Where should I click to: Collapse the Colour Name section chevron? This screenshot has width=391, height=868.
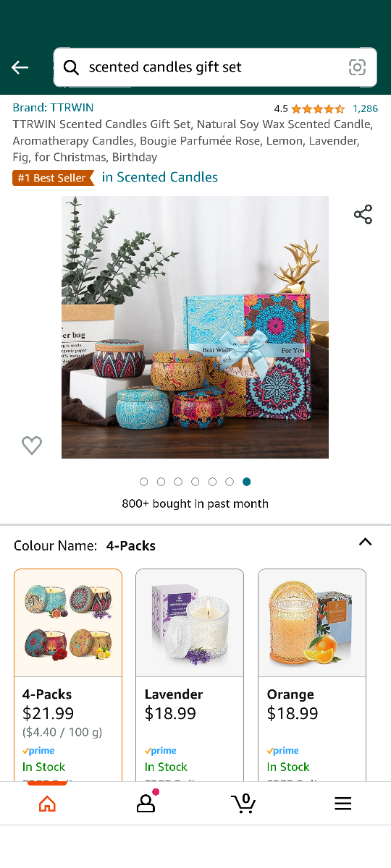tap(366, 542)
